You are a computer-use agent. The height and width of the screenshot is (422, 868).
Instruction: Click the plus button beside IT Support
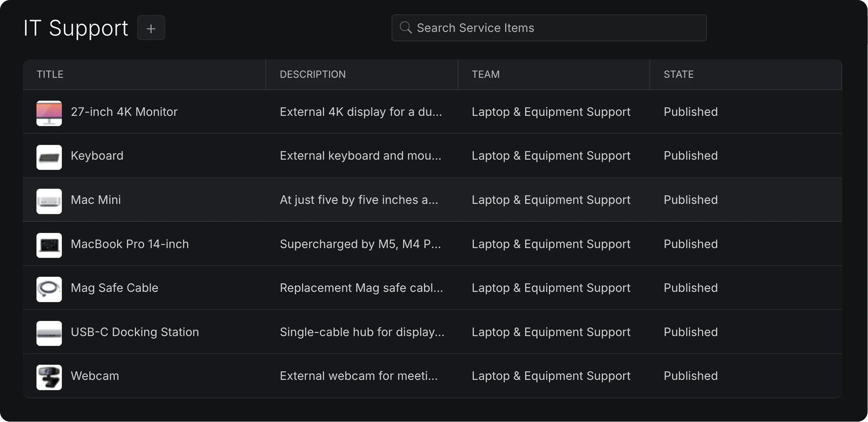[x=151, y=28]
